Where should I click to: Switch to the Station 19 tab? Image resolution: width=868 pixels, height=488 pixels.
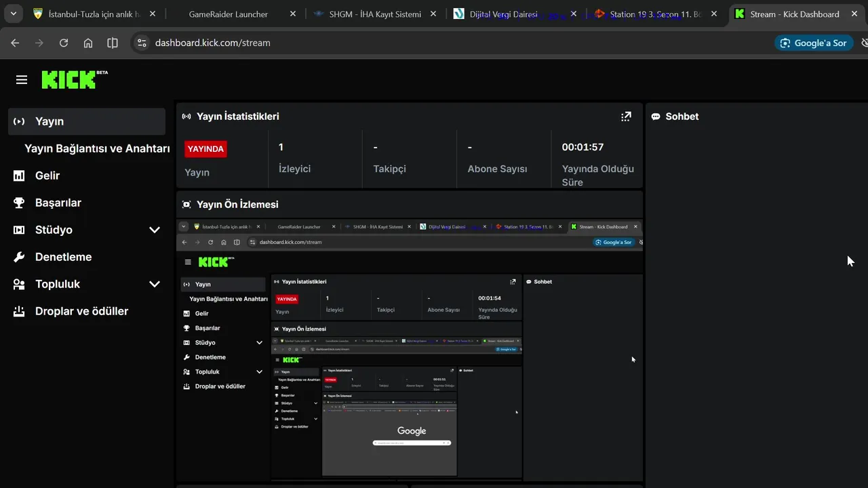coord(655,14)
